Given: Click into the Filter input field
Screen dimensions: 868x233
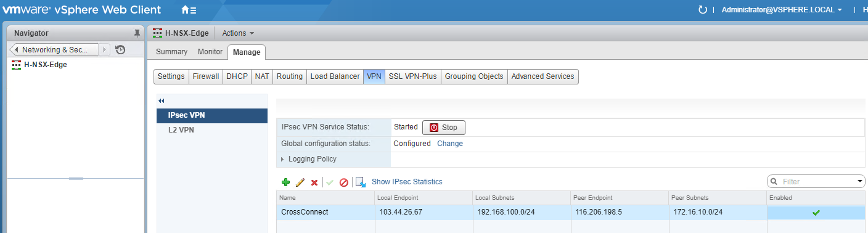Looking at the screenshot, I should coord(816,182).
